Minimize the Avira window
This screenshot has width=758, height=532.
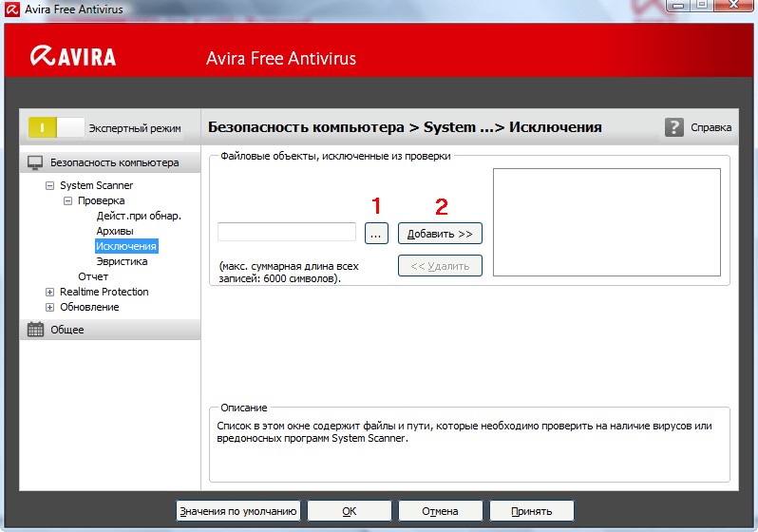point(678,5)
